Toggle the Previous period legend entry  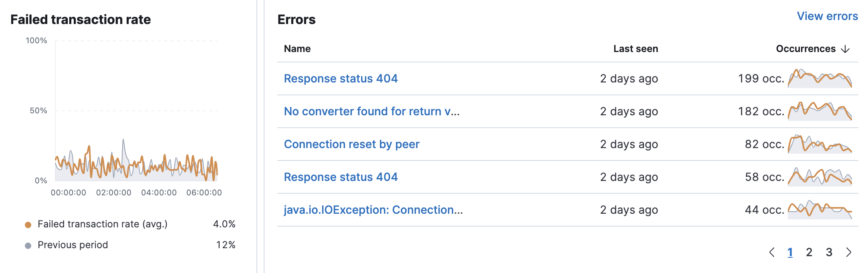pyautogui.click(x=72, y=245)
